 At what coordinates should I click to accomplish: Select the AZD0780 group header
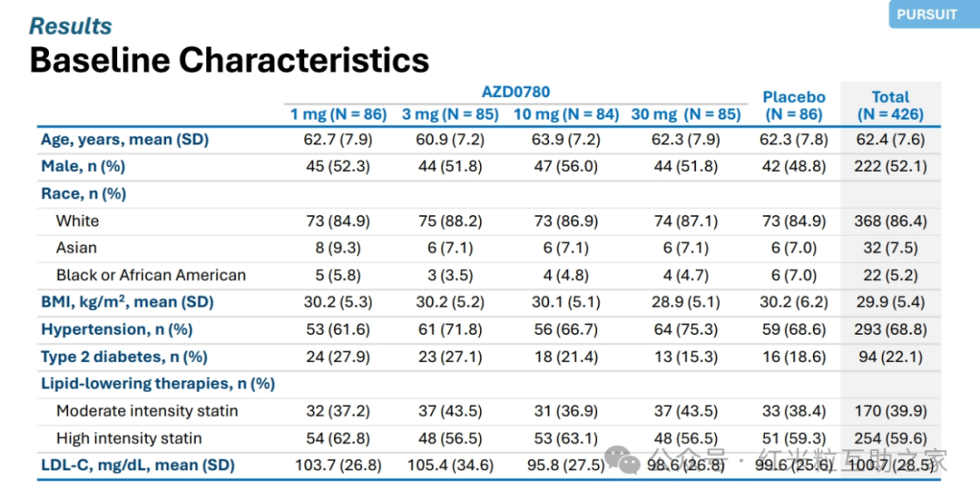(515, 92)
